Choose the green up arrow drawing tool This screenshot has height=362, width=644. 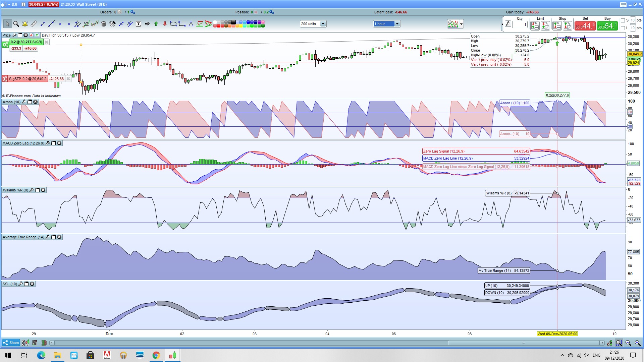[156, 24]
